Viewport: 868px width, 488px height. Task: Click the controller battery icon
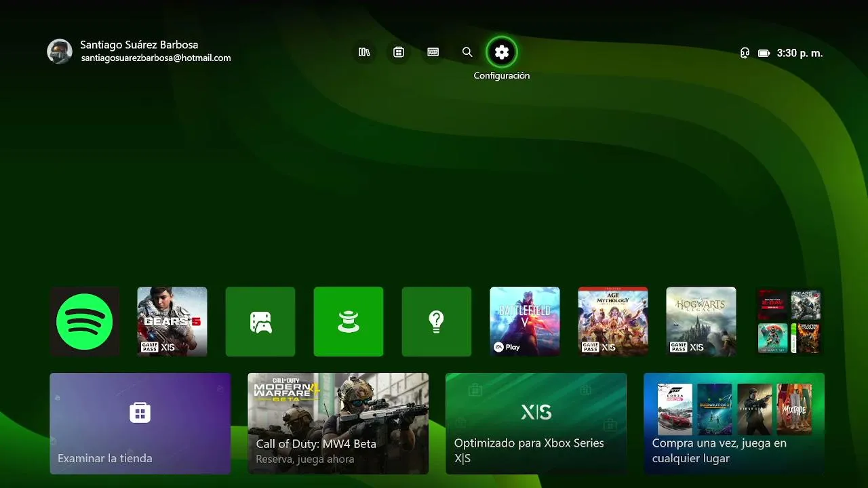pyautogui.click(x=764, y=53)
